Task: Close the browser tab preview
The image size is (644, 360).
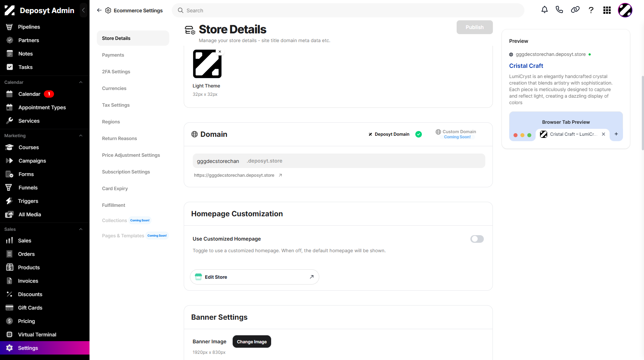Action: tap(603, 134)
